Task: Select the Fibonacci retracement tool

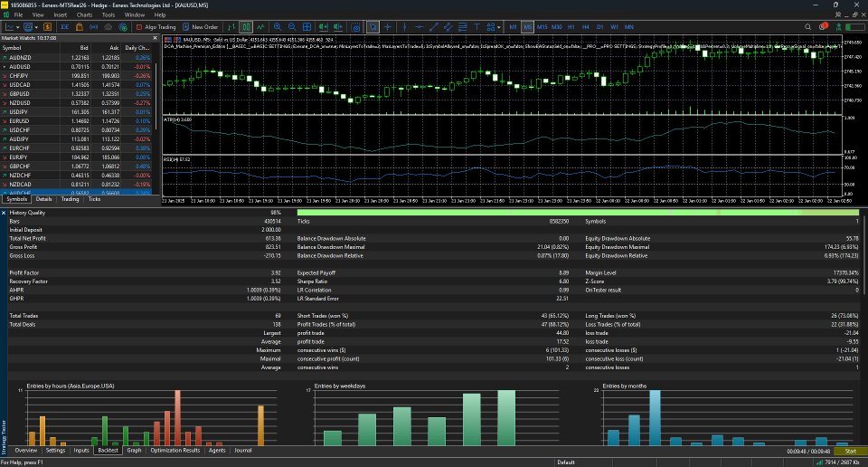Action: click(x=462, y=26)
